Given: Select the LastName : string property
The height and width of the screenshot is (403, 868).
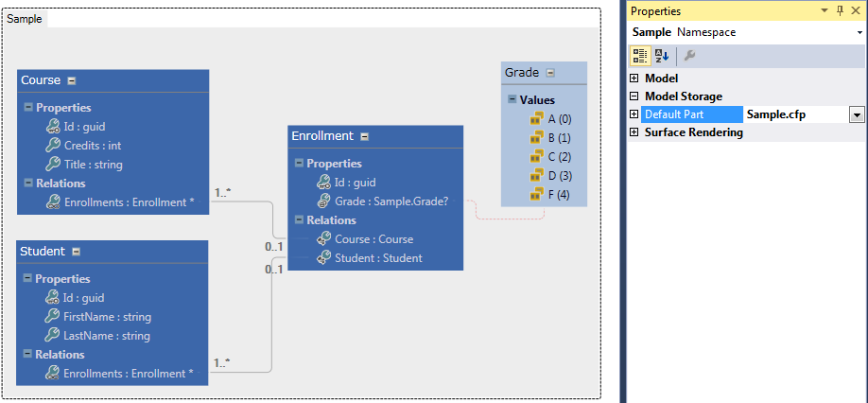Looking at the screenshot, I should click(108, 336).
